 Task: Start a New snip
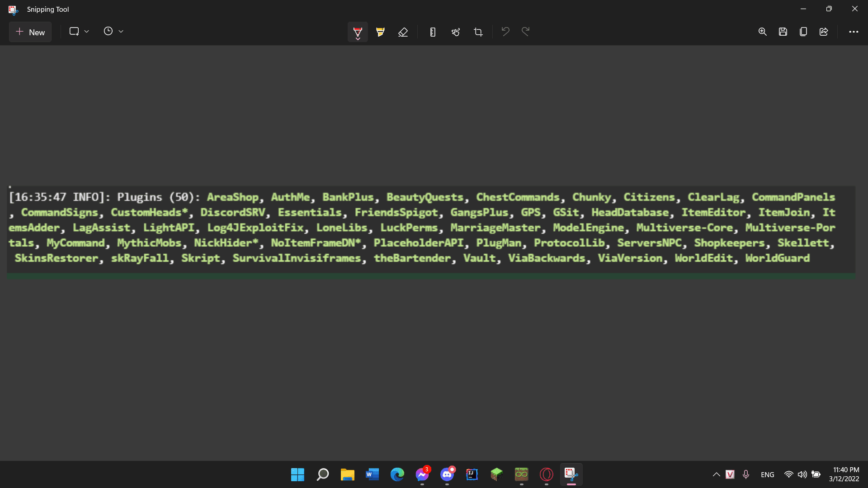click(30, 32)
